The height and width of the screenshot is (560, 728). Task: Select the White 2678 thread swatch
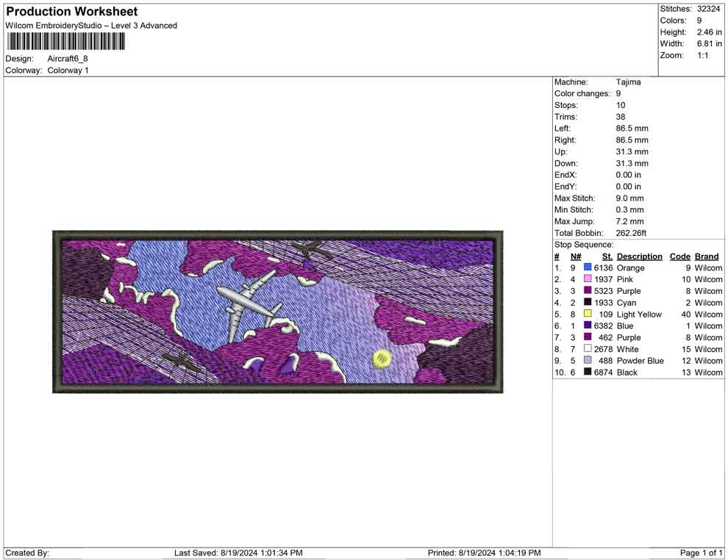pos(588,349)
